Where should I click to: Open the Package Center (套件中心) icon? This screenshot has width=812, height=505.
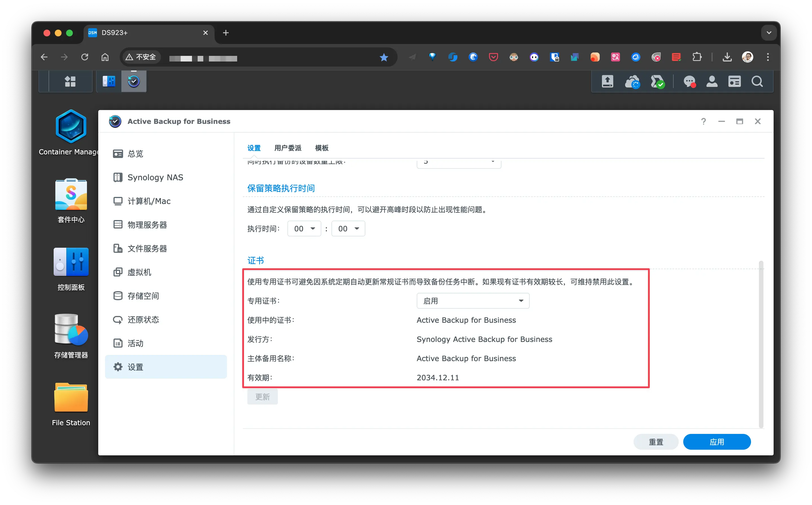pos(71,194)
